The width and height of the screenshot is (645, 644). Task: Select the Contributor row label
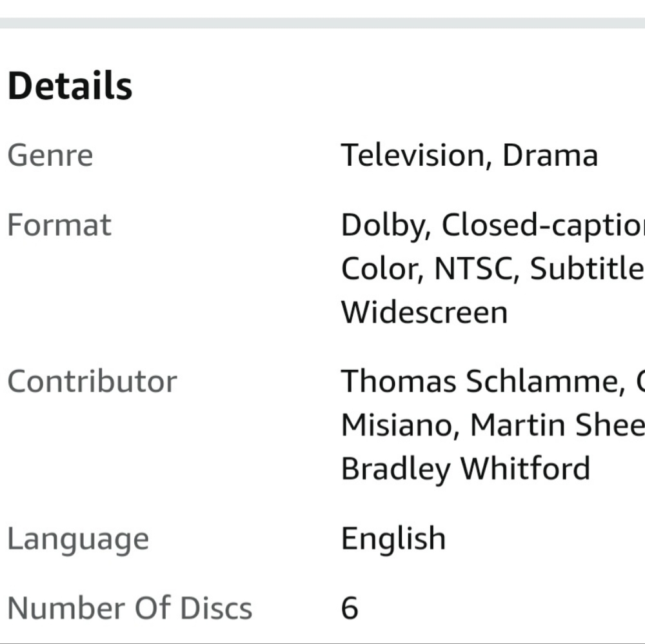(x=92, y=381)
